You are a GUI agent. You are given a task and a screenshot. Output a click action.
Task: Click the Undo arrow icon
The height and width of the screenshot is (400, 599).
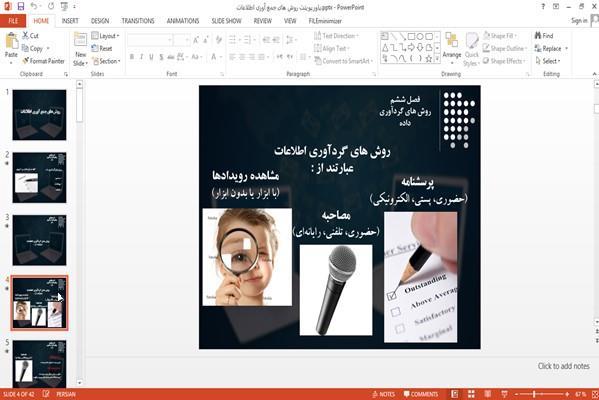(34, 6)
